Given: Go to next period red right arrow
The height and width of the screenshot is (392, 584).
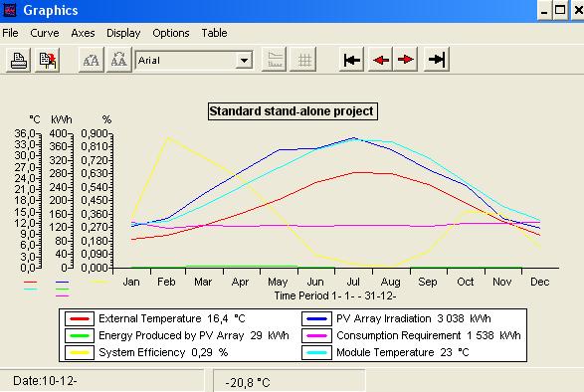Looking at the screenshot, I should tap(405, 60).
